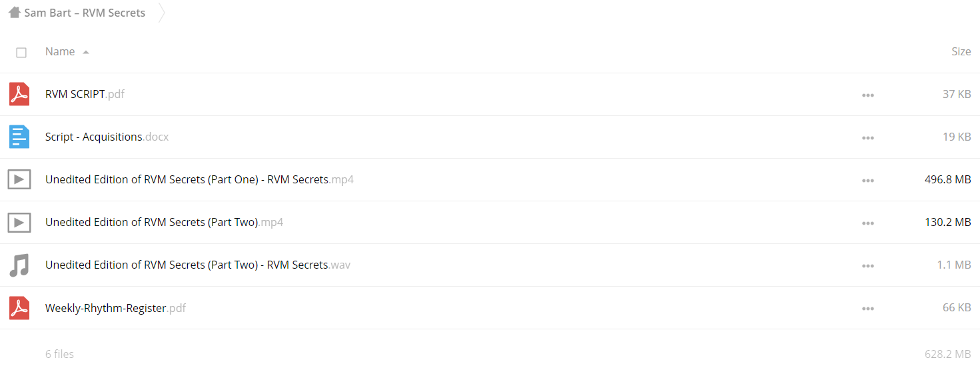Sort files by Name column header
Viewport: 980px width, 378px height.
(60, 51)
